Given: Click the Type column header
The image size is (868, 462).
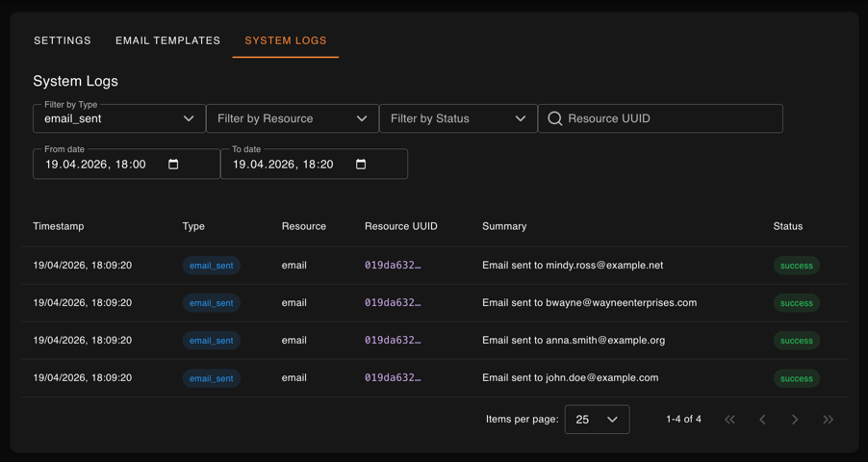Looking at the screenshot, I should 193,226.
